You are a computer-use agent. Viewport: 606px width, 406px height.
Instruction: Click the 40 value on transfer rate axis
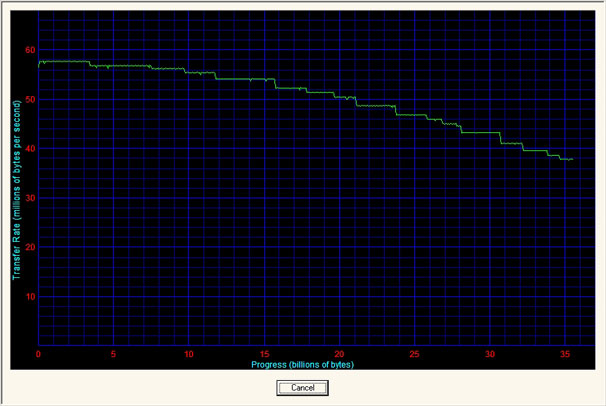(30, 148)
